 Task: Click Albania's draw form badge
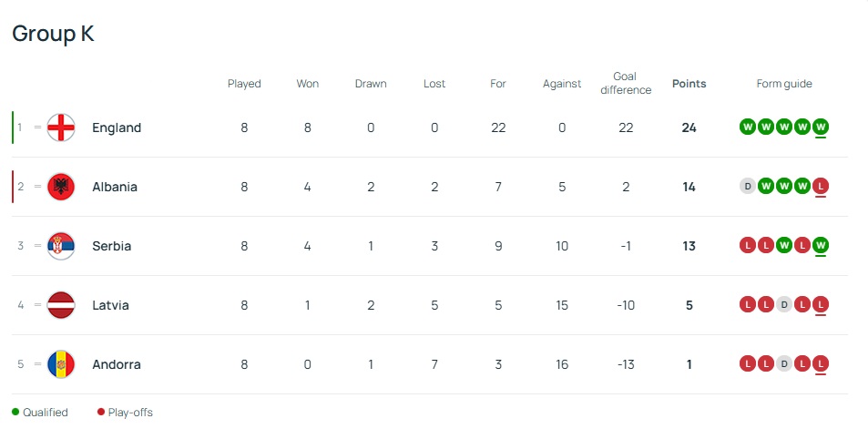pos(748,186)
